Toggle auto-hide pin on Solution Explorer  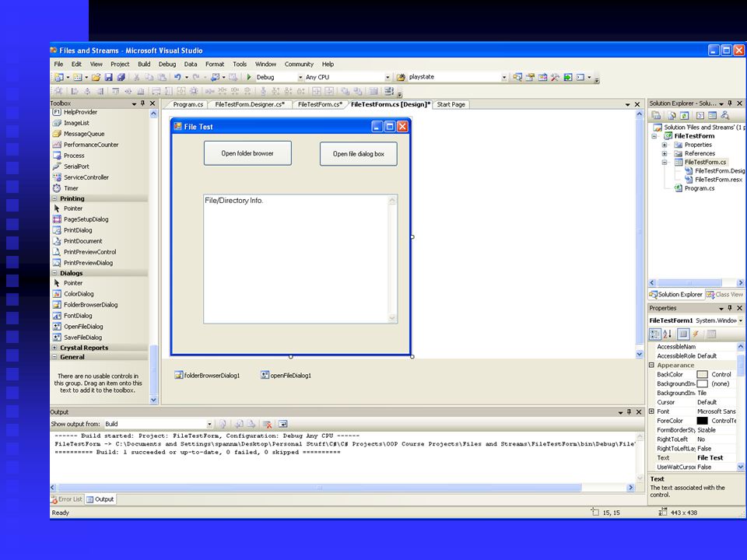point(730,103)
